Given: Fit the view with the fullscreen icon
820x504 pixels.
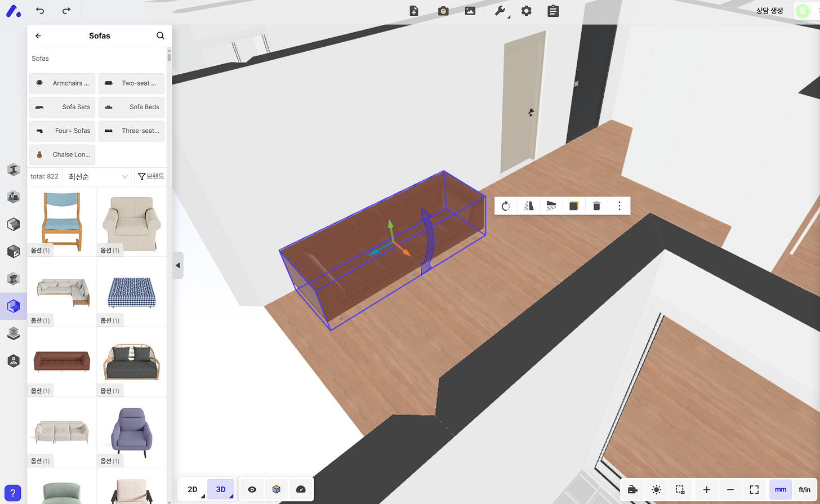Looking at the screenshot, I should tap(754, 489).
